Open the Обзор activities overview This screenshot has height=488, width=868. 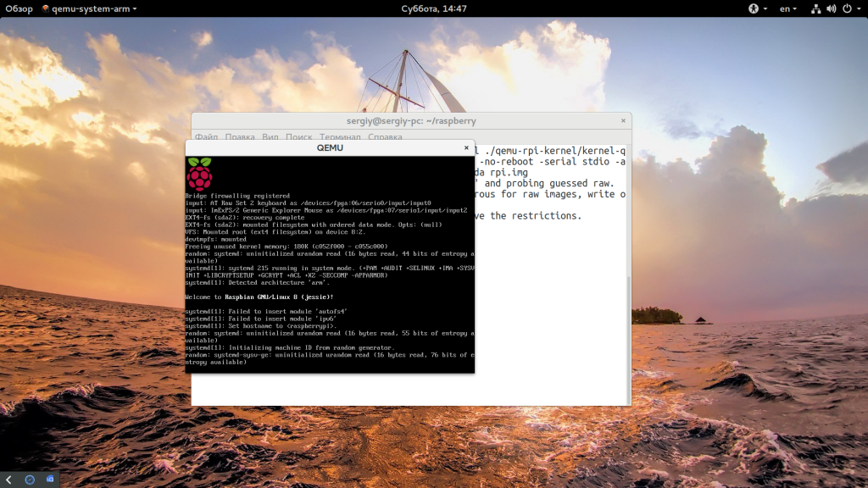[x=19, y=8]
